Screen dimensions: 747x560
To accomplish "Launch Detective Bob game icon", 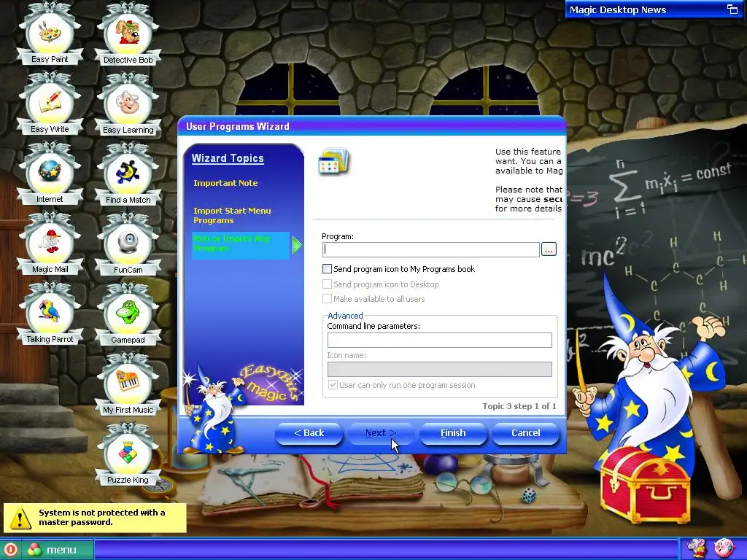I will (x=128, y=34).
